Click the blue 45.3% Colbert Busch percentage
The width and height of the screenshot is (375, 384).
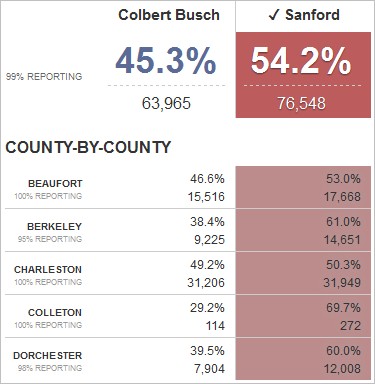pyautogui.click(x=166, y=61)
